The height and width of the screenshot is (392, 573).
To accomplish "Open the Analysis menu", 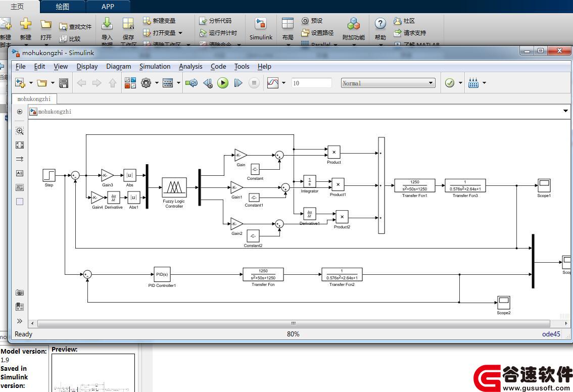I will point(190,67).
